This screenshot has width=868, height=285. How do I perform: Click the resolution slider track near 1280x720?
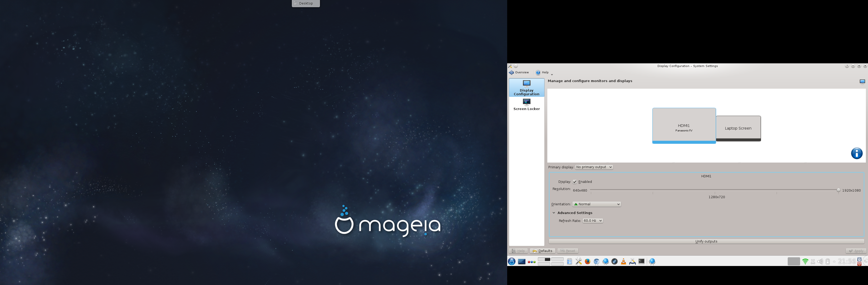click(715, 190)
